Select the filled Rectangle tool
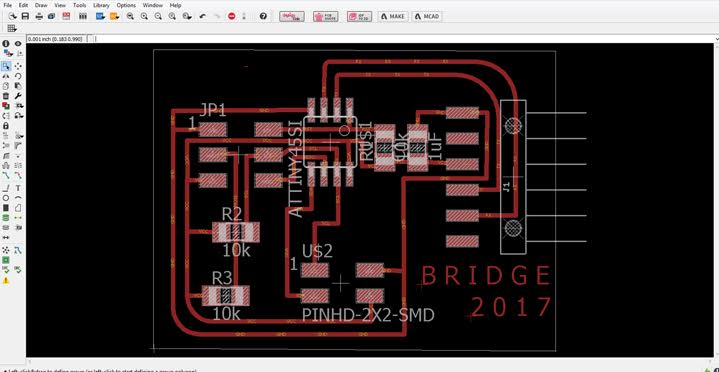The height and width of the screenshot is (372, 719). [x=6, y=208]
